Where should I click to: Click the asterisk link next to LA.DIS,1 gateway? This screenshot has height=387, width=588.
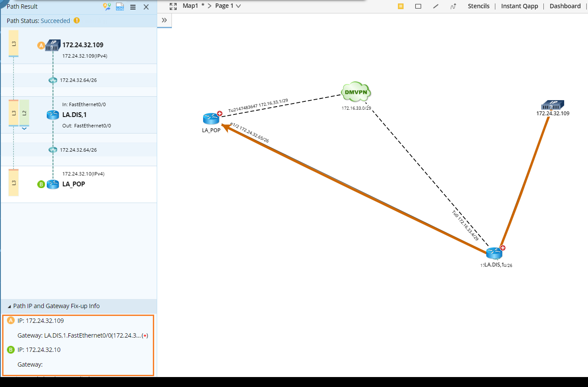[x=145, y=335]
